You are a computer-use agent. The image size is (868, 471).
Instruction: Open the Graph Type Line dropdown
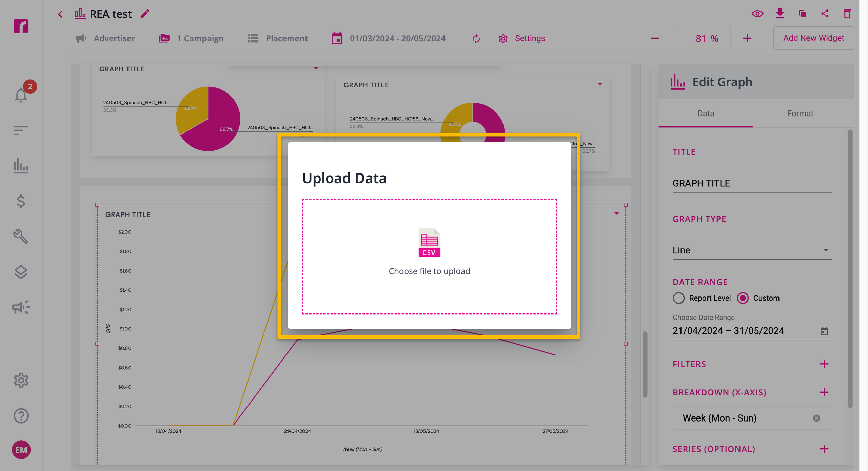(752, 250)
